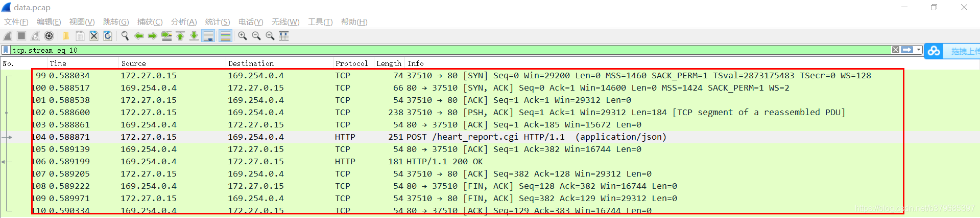The image size is (980, 218).
Task: Select packet 101 at time 0.588538
Action: 490,100
